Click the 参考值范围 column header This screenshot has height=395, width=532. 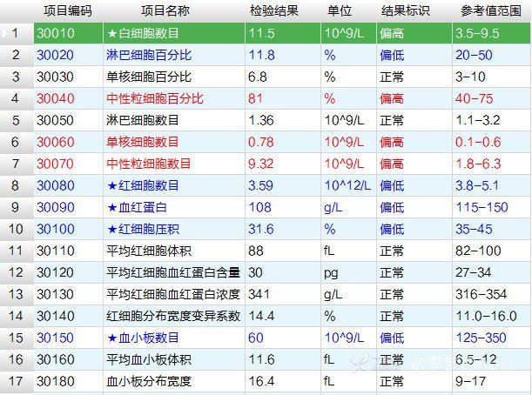click(490, 11)
